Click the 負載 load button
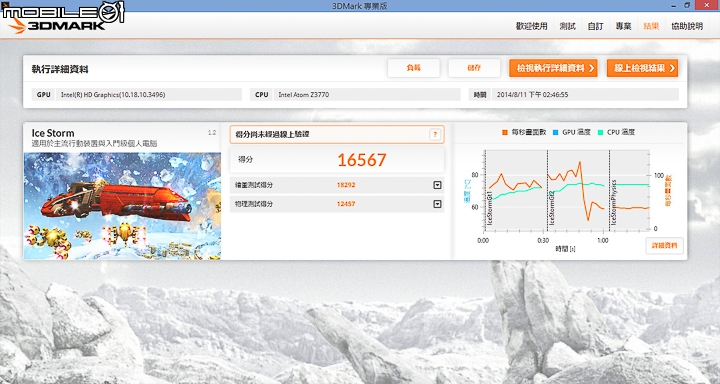 414,68
